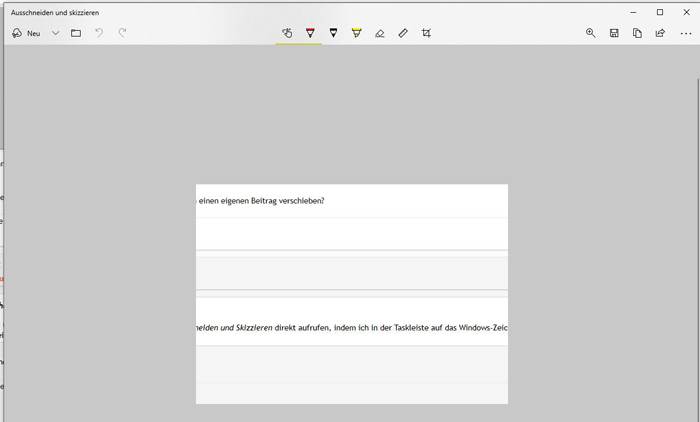Select the eraser tool
700x422 pixels.
(380, 33)
